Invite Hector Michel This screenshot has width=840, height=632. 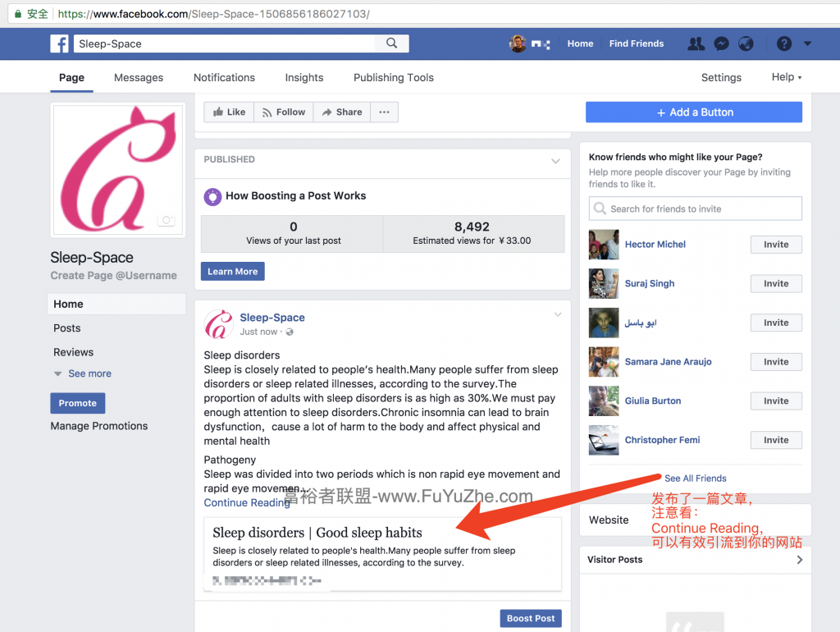(x=776, y=245)
